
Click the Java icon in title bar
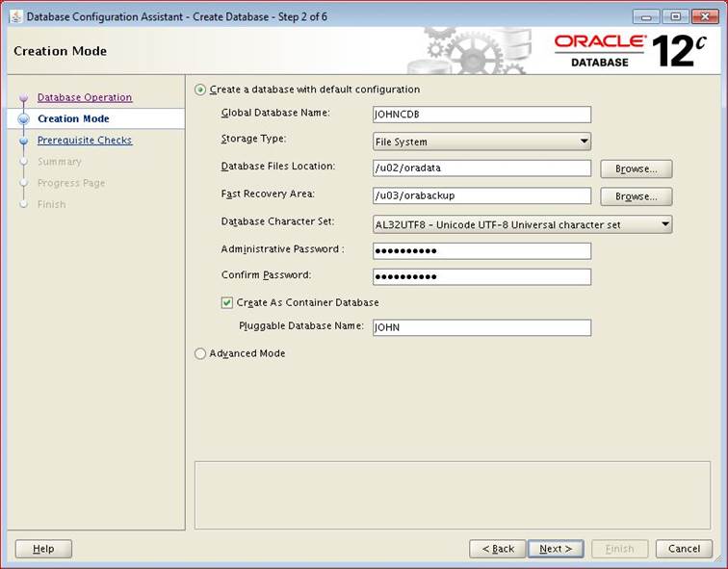(x=15, y=16)
